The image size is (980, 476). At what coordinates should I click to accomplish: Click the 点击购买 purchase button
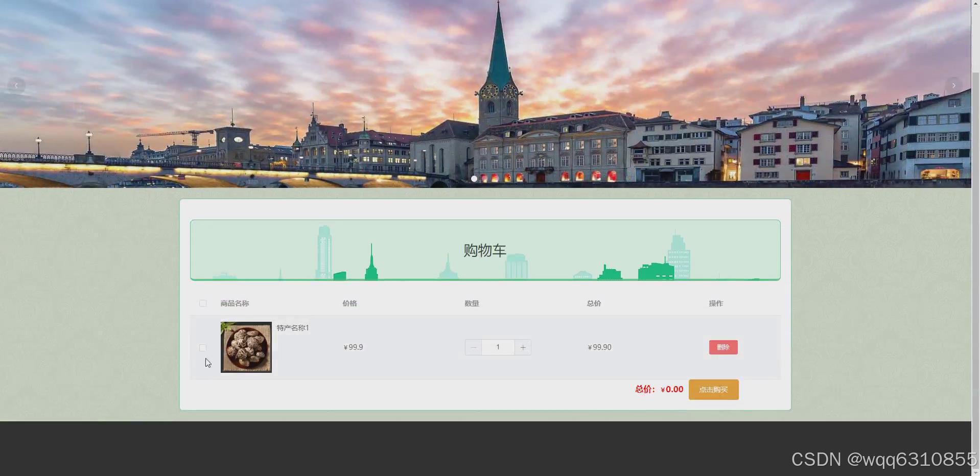(x=713, y=390)
